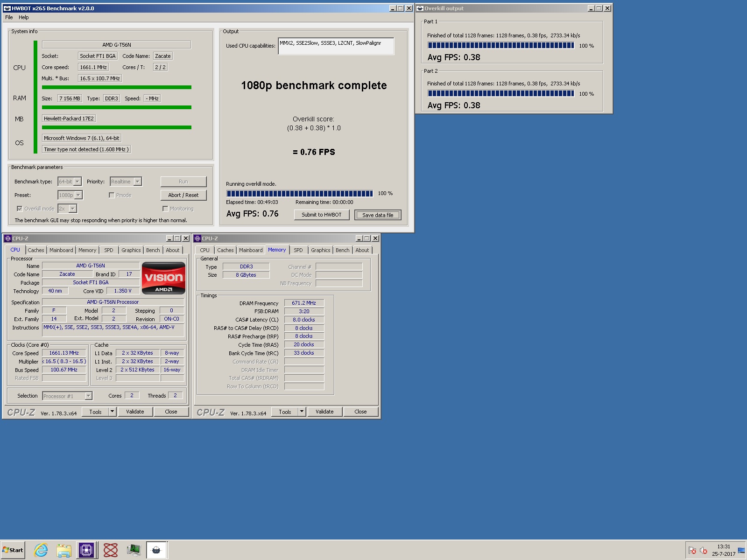Click the Abort / Reset button
Viewport: 747px width, 560px height.
point(183,195)
